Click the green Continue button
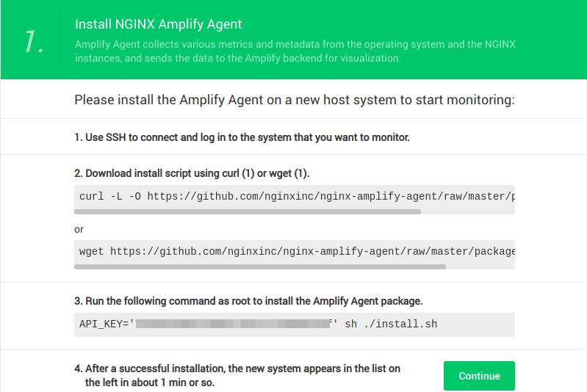Viewport: 587px width, 392px height. pyautogui.click(x=479, y=376)
